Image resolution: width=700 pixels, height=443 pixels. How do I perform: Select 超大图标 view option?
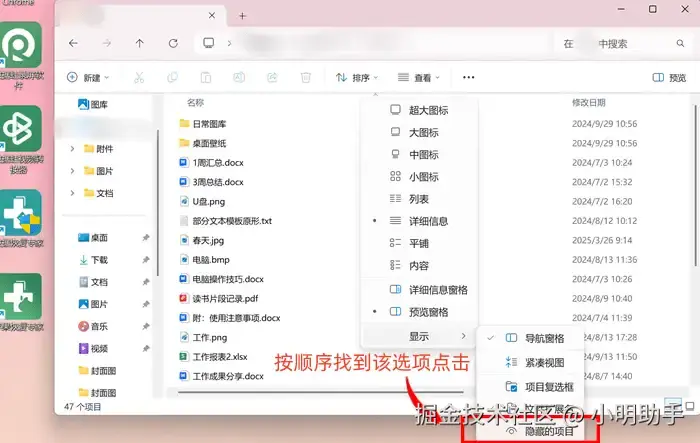pyautogui.click(x=419, y=110)
